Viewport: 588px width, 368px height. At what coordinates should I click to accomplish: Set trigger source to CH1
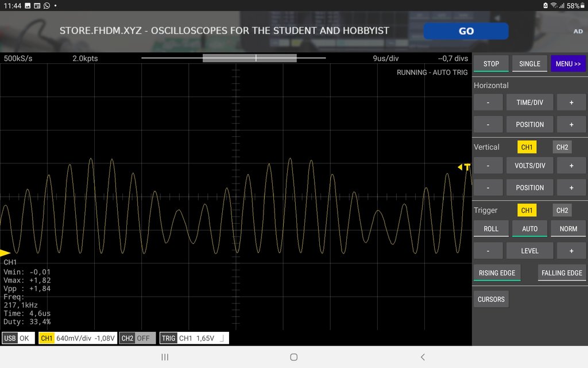tap(527, 210)
